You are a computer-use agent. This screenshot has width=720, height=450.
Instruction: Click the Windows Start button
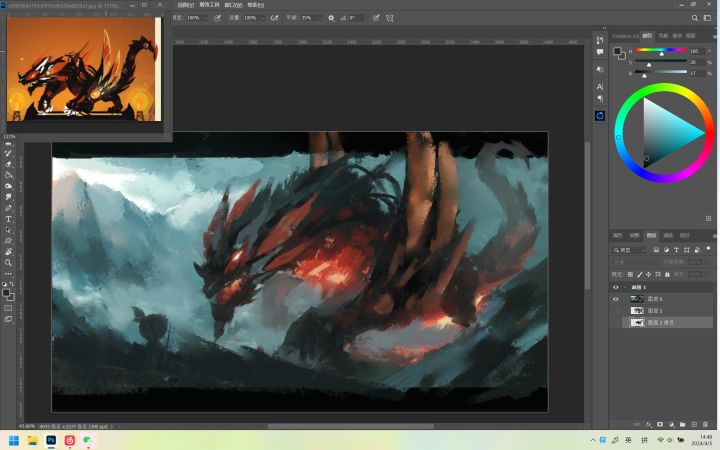(14, 440)
